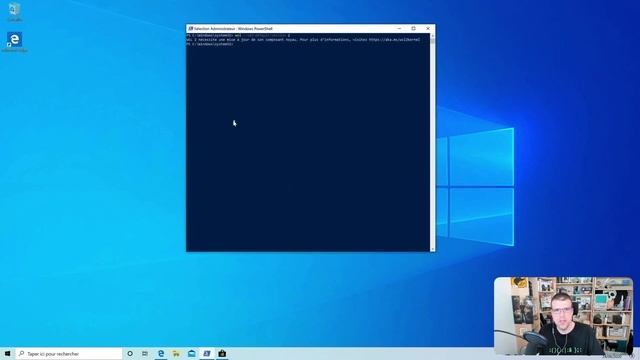Open Microsoft Store from the taskbar
Image resolution: width=640 pixels, height=360 pixels.
pyautogui.click(x=222, y=353)
